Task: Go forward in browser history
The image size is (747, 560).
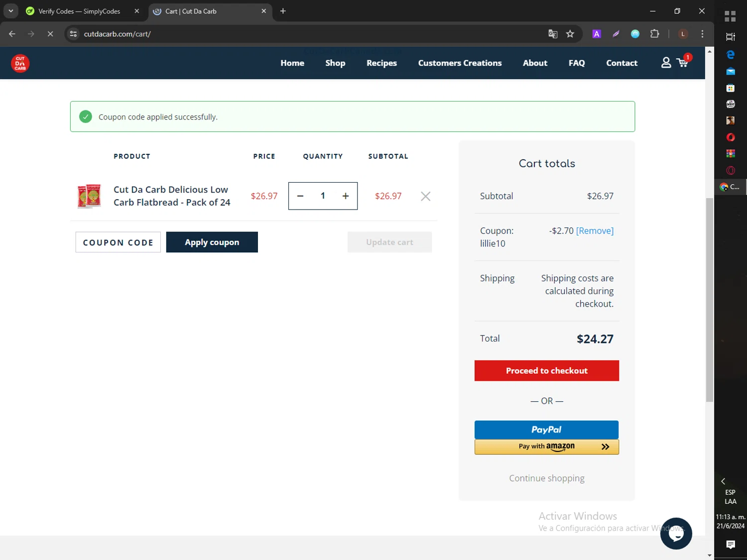Action: coord(31,34)
